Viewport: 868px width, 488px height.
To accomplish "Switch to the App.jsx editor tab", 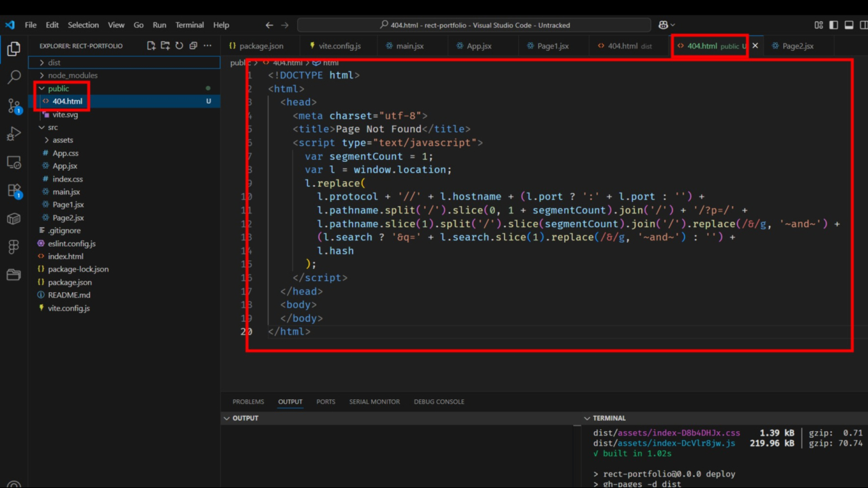I will pyautogui.click(x=483, y=46).
